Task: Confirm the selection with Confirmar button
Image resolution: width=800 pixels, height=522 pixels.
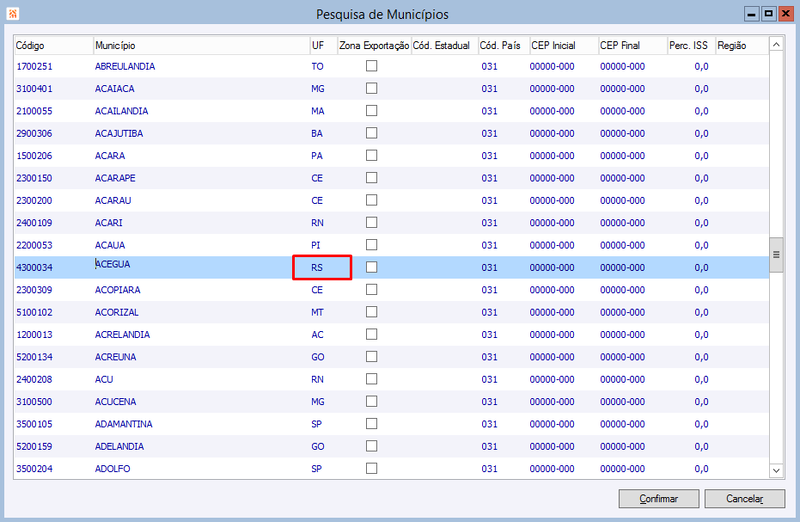Action: click(x=659, y=499)
